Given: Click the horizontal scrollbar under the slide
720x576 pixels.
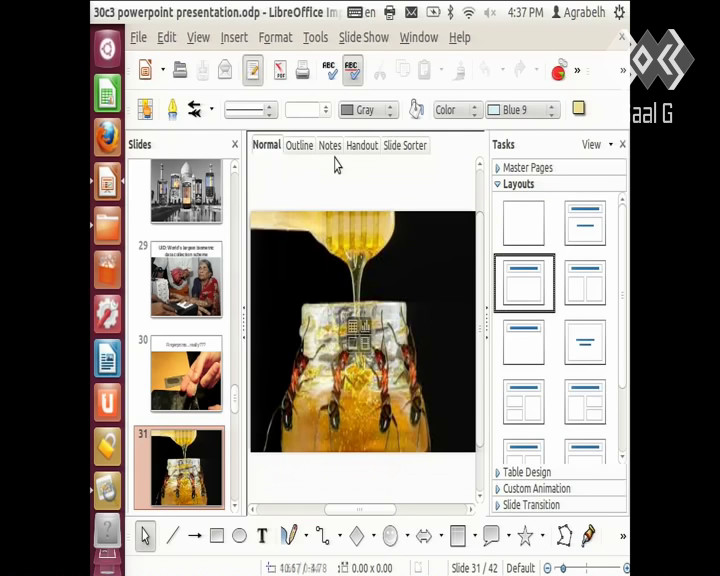Looking at the screenshot, I should (360, 509).
